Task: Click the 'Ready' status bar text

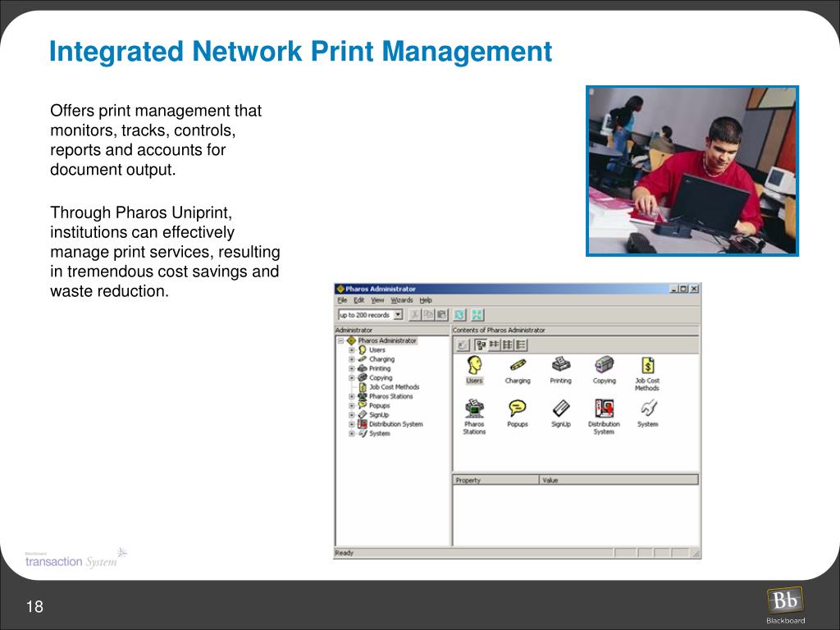Action: [344, 553]
